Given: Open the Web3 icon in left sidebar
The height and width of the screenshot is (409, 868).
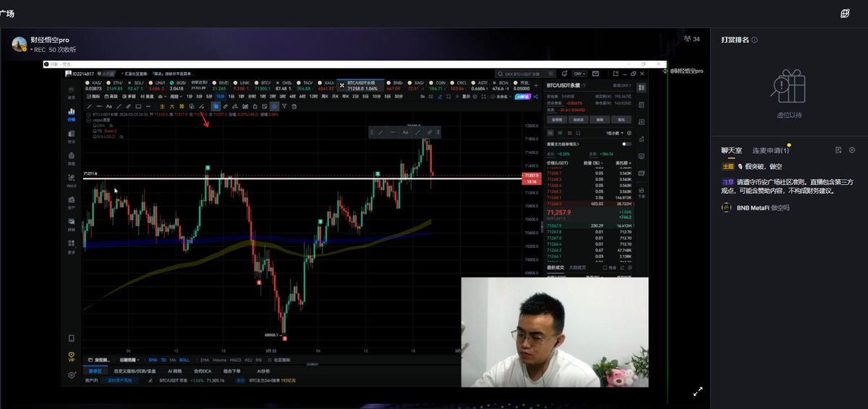Looking at the screenshot, I should click(x=72, y=181).
